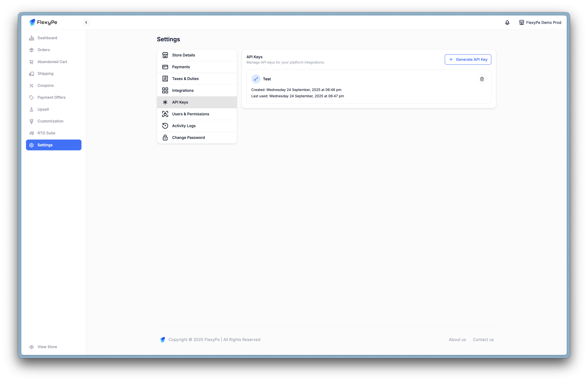Go to Dashboard in sidebar

click(47, 38)
